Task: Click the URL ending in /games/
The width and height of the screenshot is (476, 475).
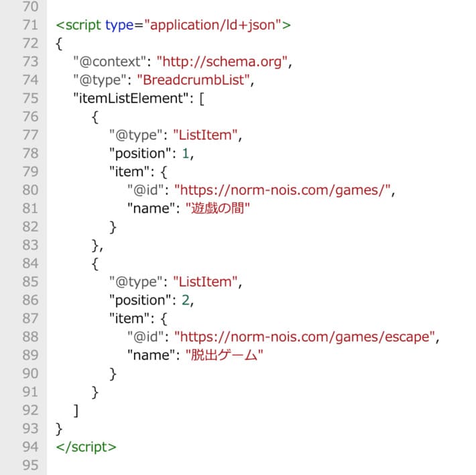Action: pos(282,191)
